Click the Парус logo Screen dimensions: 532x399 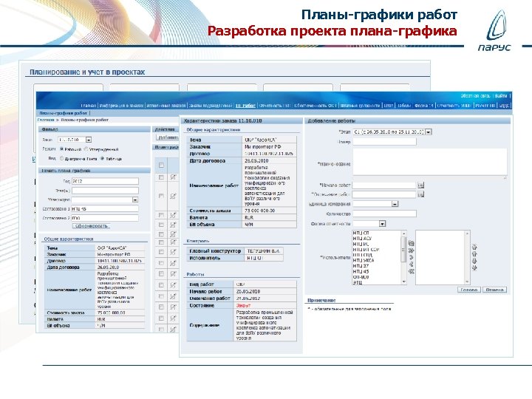click(495, 30)
